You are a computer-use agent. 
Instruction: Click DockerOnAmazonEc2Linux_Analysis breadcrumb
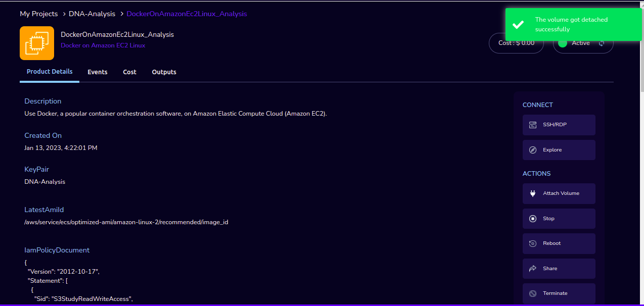tap(187, 14)
